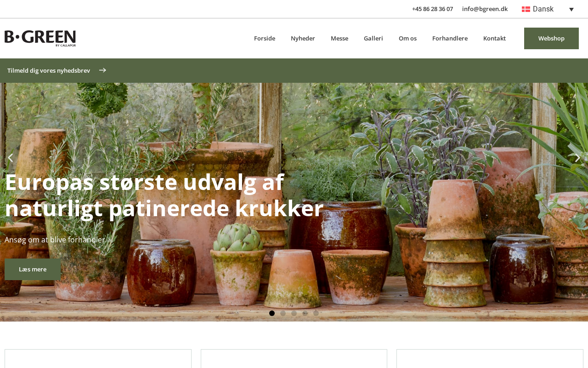Click the B-GREEN logo
The height and width of the screenshot is (368, 588).
click(40, 38)
